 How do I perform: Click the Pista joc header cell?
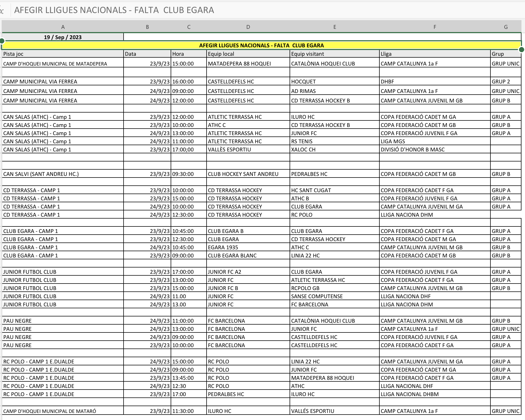click(63, 54)
